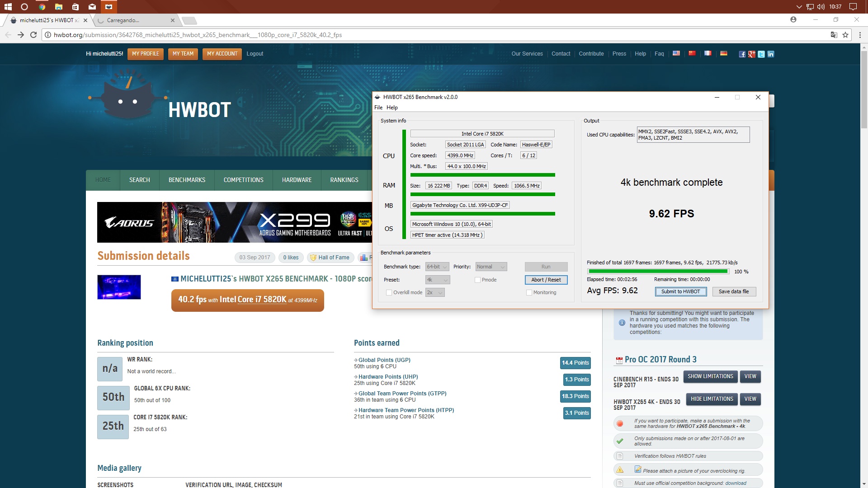Open File Explorer from the taskbar
The width and height of the screenshot is (868, 488).
point(59,7)
